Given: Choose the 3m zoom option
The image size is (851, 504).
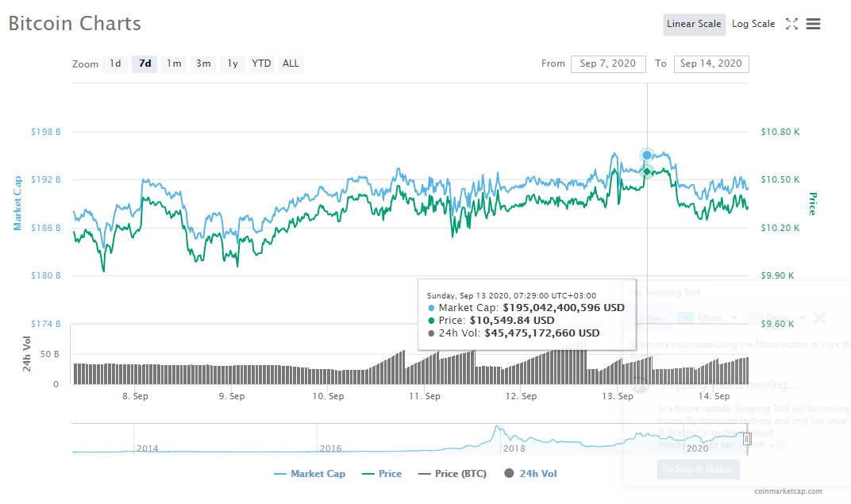Looking at the screenshot, I should click(203, 63).
